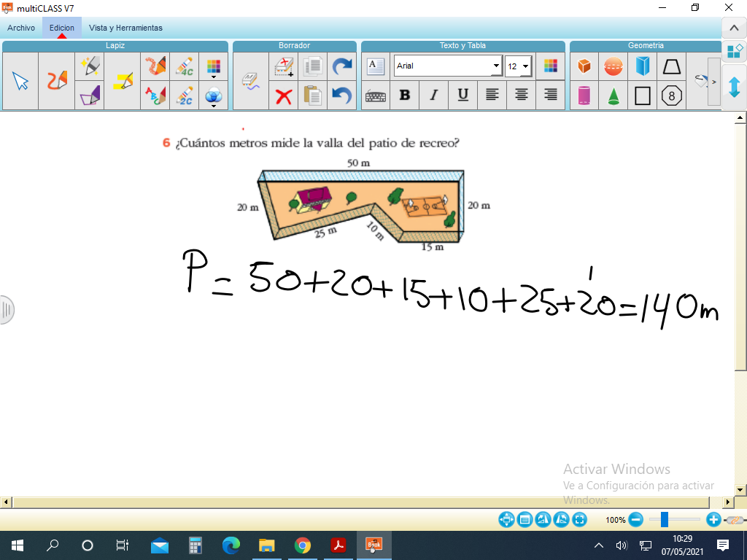This screenshot has width=747, height=560.
Task: Insert the orange sphere shape
Action: pyautogui.click(x=613, y=66)
